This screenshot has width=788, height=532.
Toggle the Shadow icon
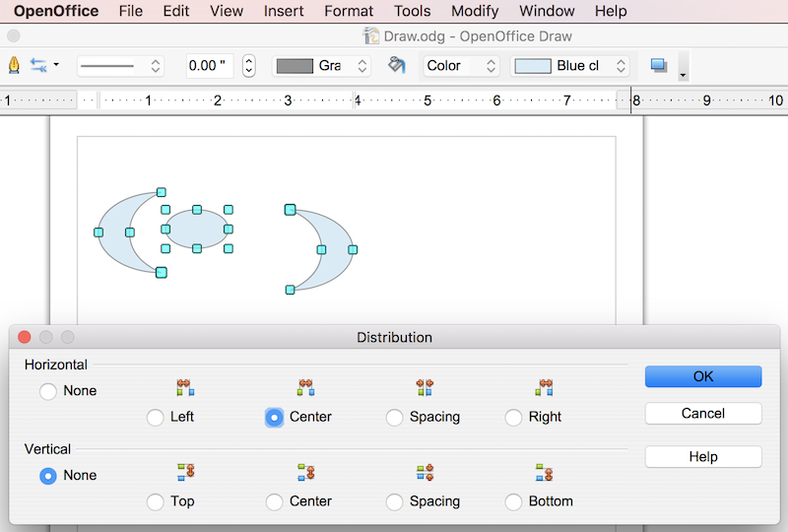click(x=658, y=65)
